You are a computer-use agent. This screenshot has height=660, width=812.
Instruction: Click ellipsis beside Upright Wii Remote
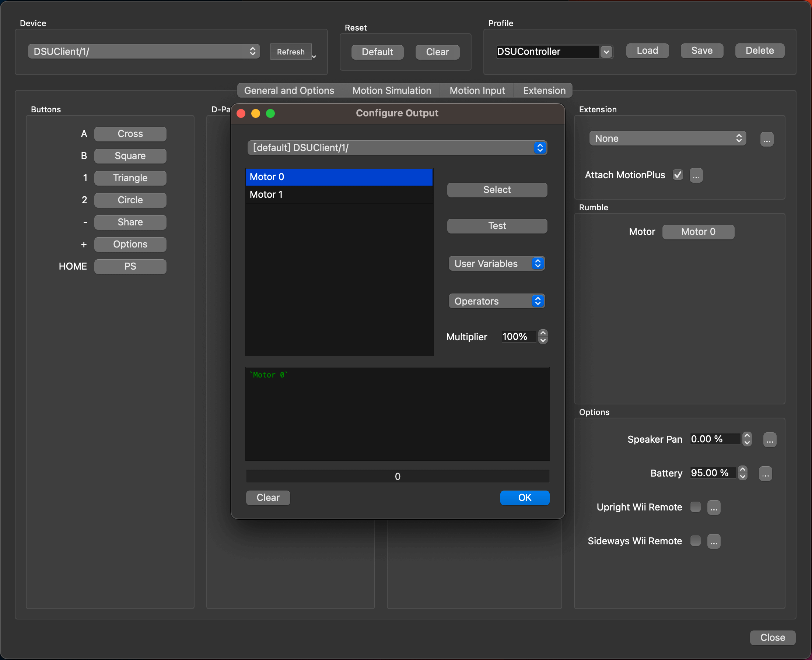(714, 507)
